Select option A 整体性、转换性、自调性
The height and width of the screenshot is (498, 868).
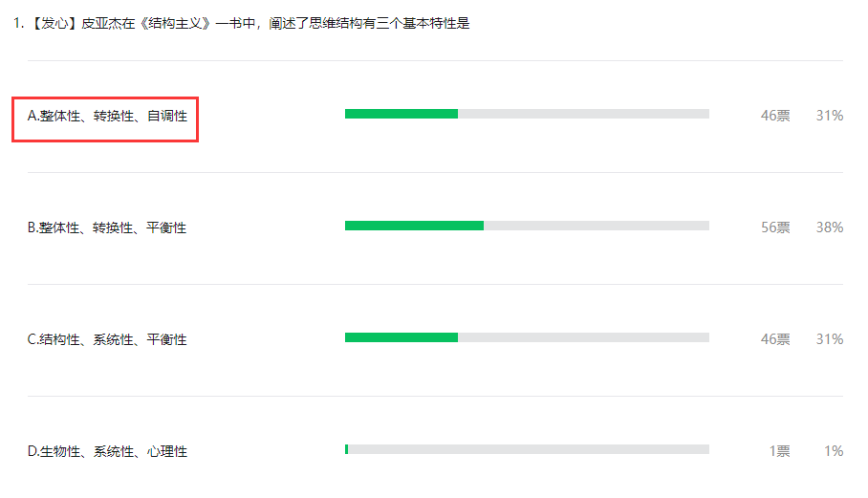(107, 116)
